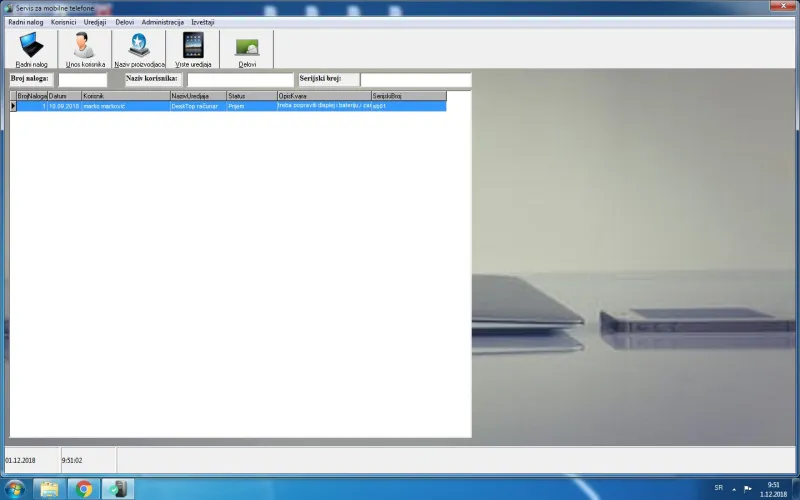This screenshot has width=800, height=500.
Task: Click the SerijskiBroj column header
Action: tap(409, 96)
